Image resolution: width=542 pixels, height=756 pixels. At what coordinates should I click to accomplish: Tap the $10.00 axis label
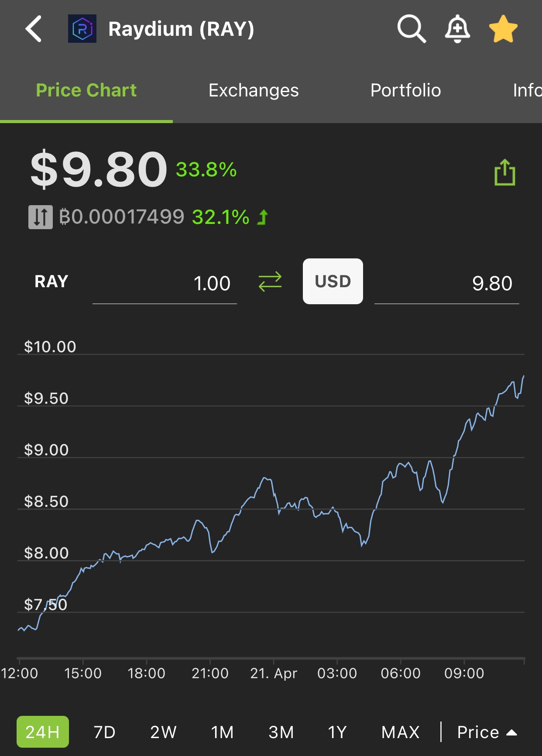coord(50,347)
